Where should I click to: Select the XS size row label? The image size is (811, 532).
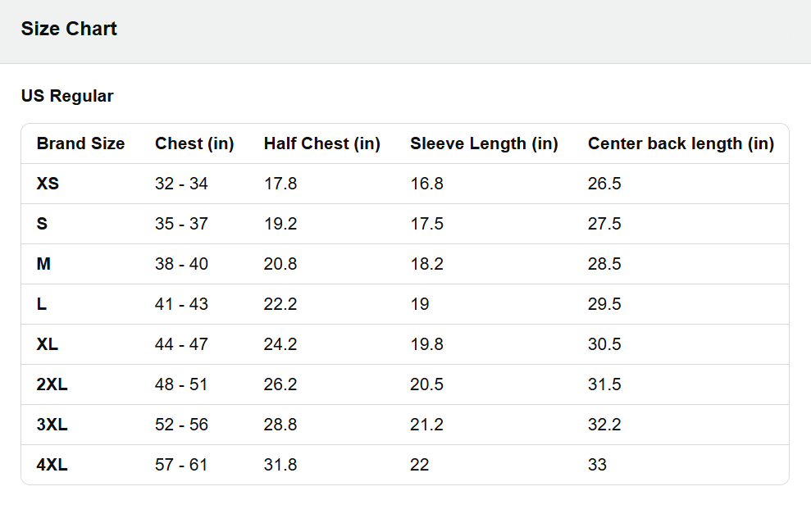48,184
